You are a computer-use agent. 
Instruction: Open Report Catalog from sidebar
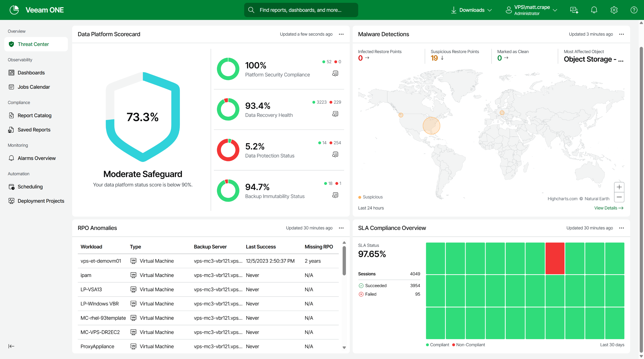point(34,115)
